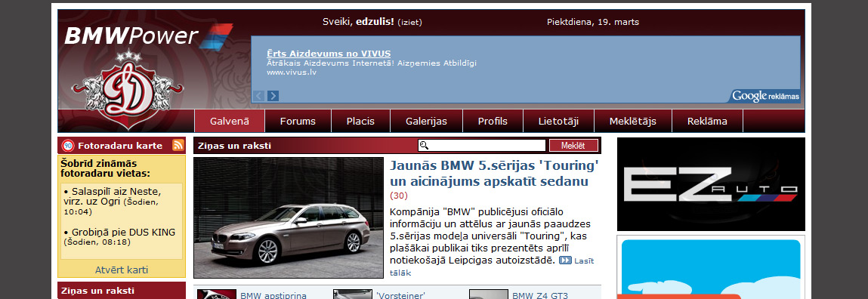Click the 'Vorsteiner' article thumbnail
868x299 pixels.
tap(353, 294)
